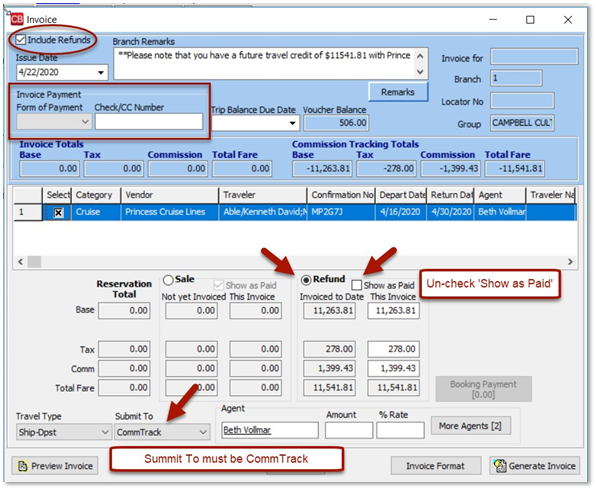Screen dimensions: 596x490
Task: Click the agent Amount field
Action: [349, 430]
